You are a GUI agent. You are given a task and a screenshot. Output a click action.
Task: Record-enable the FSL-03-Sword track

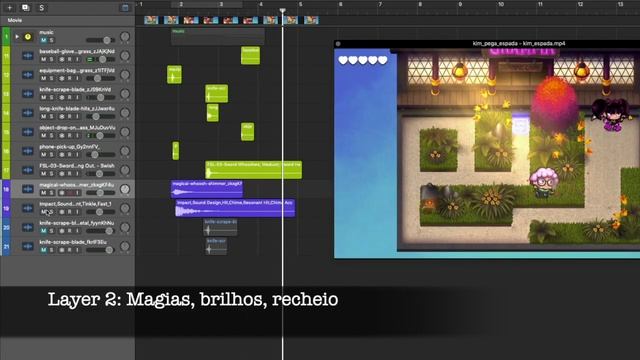point(69,173)
